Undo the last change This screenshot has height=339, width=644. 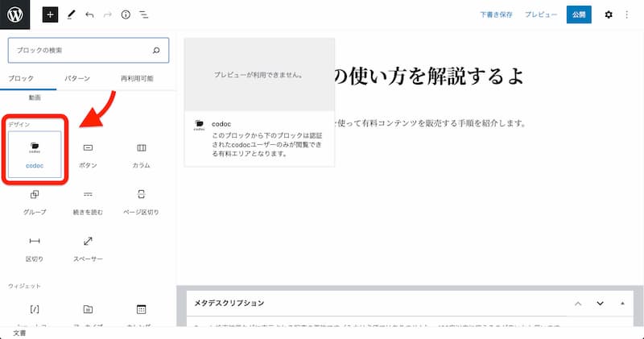click(x=89, y=14)
